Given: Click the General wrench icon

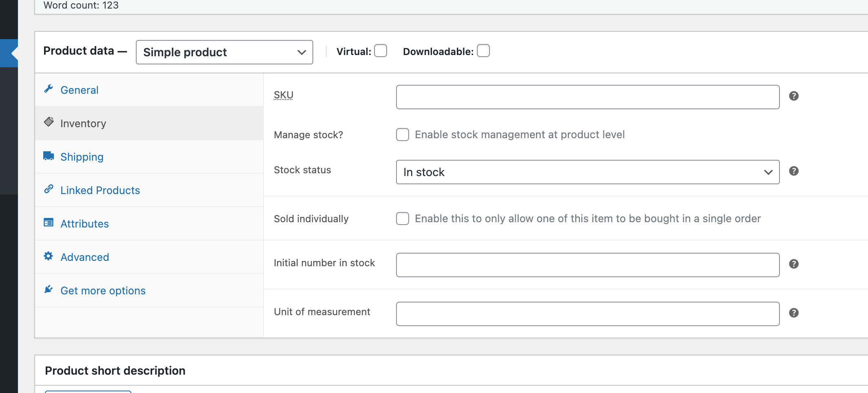Looking at the screenshot, I should pyautogui.click(x=49, y=89).
